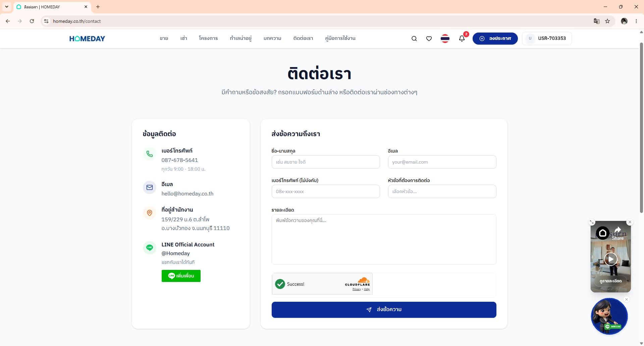This screenshot has height=346, width=644.
Task: Open the บทความ menu item
Action: coord(272,38)
